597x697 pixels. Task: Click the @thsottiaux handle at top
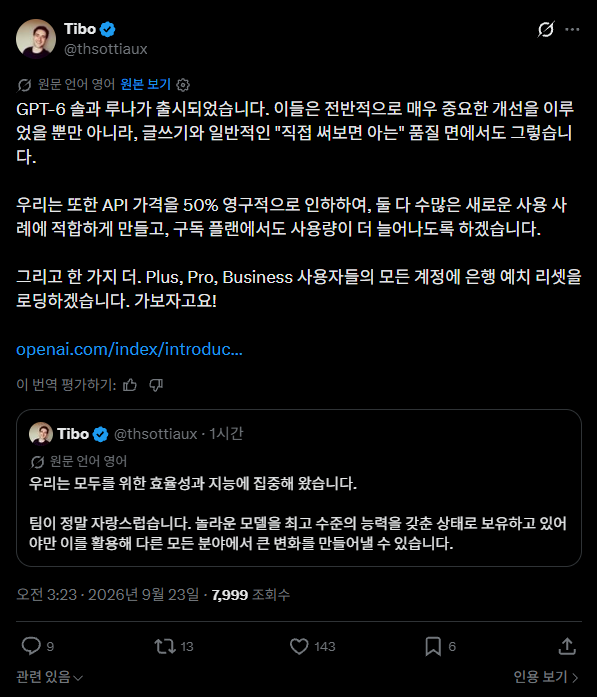click(x=106, y=49)
